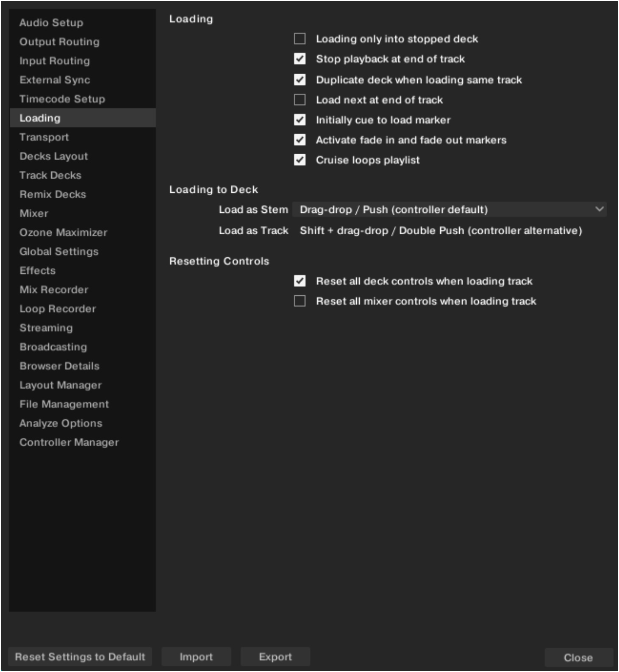Disable "Initially cue to load marker"

pos(301,120)
